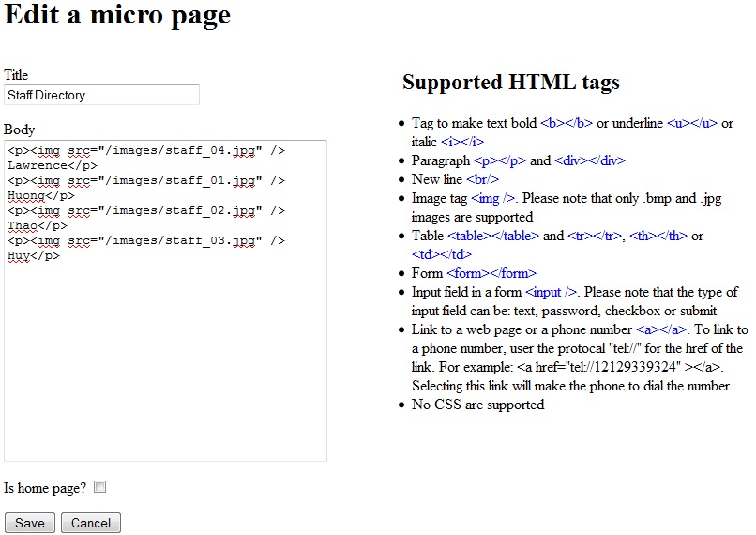This screenshot has height=535, width=756.
Task: Click the Body label
Action: click(20, 130)
